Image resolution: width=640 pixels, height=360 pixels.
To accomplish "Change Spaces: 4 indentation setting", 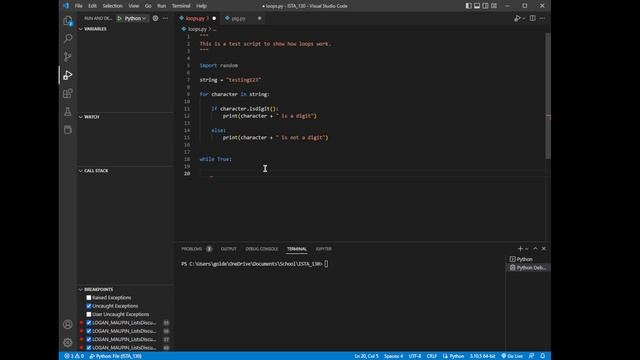I will coord(393,356).
